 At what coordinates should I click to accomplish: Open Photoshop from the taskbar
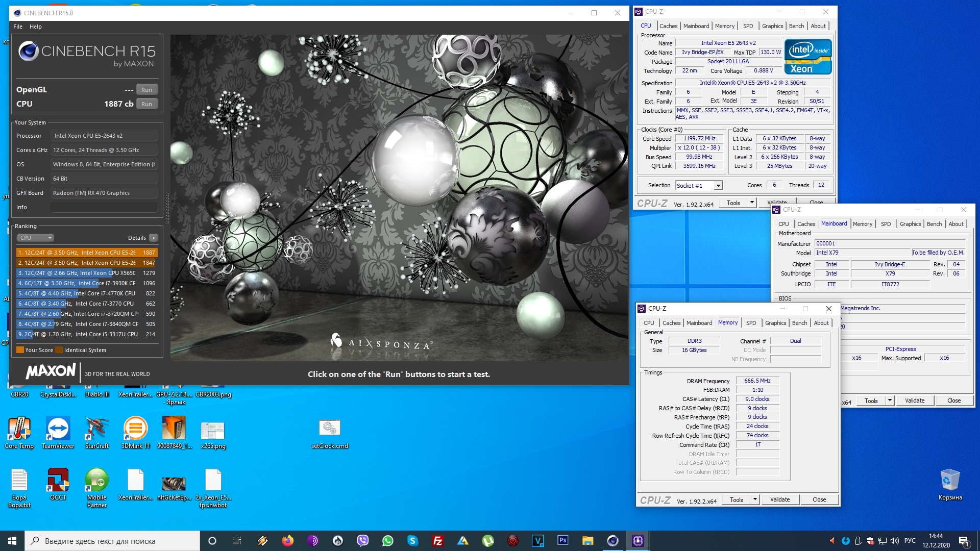pos(563,541)
